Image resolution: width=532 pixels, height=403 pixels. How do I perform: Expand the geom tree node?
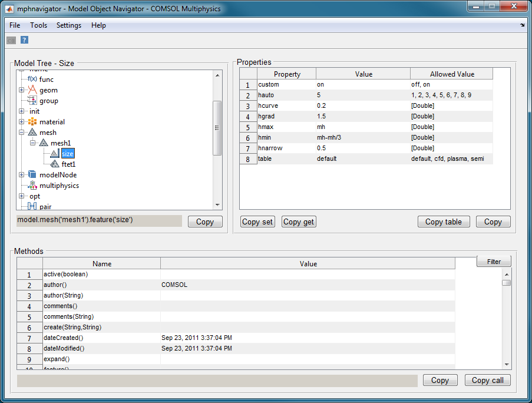22,90
